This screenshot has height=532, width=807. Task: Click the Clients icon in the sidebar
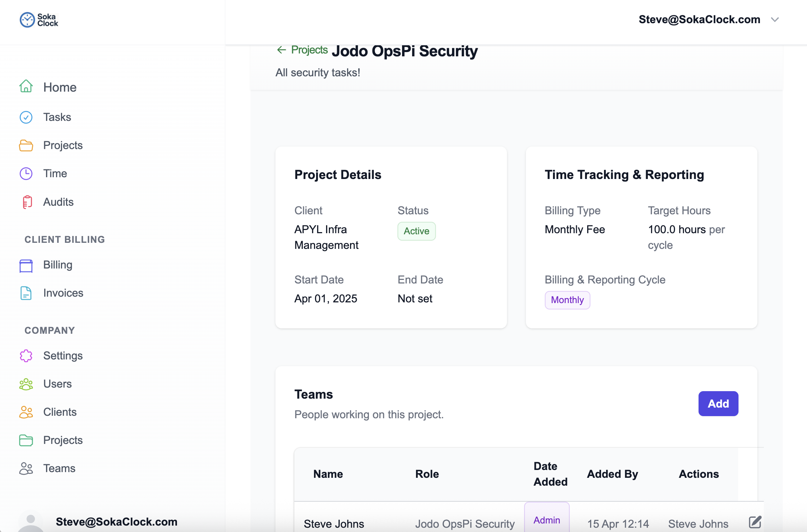26,412
